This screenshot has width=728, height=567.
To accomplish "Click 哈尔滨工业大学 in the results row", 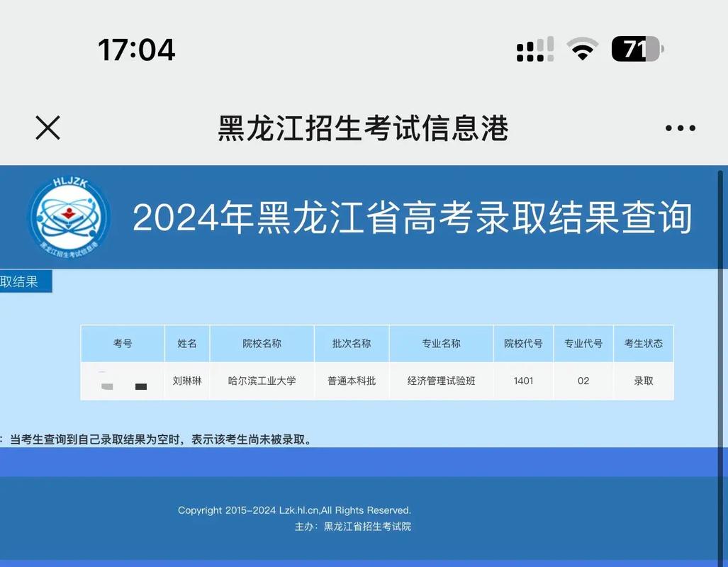I will click(261, 381).
